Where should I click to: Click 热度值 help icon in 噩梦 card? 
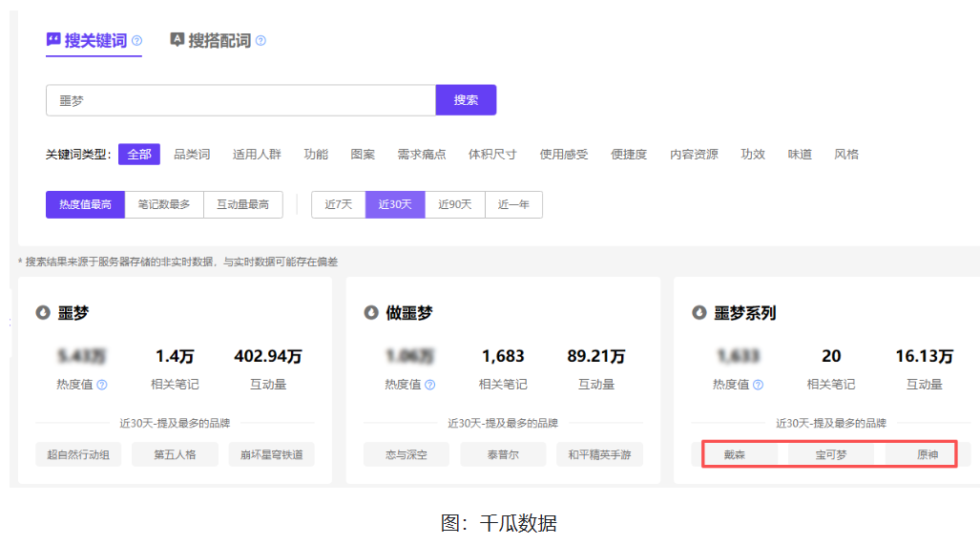(x=102, y=385)
